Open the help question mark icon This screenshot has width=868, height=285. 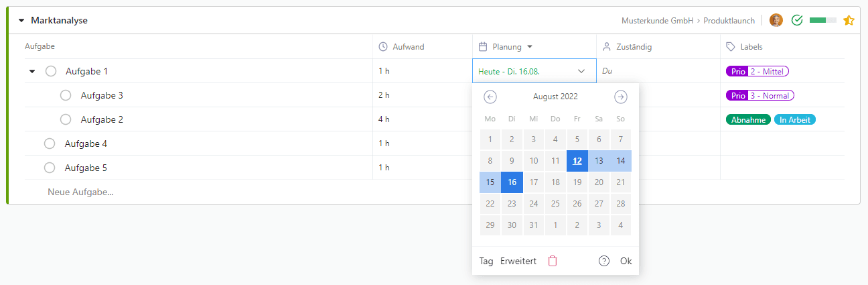pyautogui.click(x=604, y=262)
